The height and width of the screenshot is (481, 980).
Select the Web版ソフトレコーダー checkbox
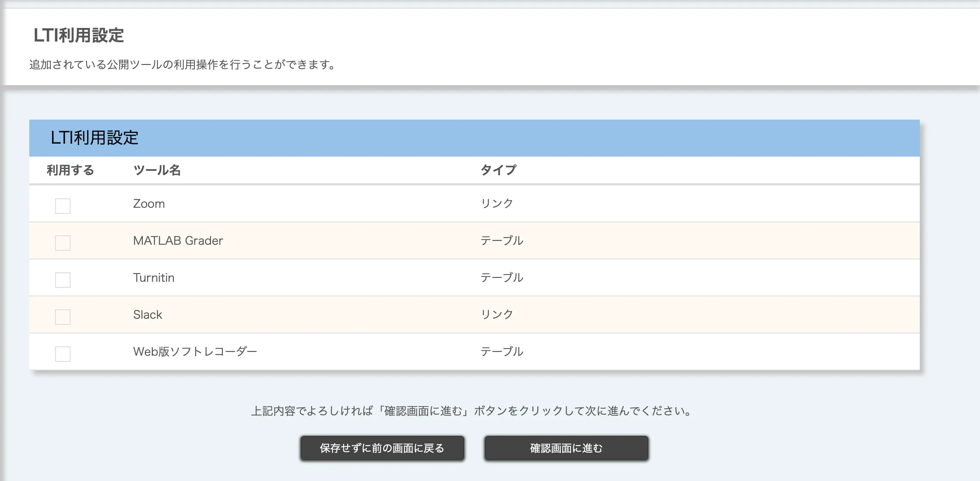[63, 354]
